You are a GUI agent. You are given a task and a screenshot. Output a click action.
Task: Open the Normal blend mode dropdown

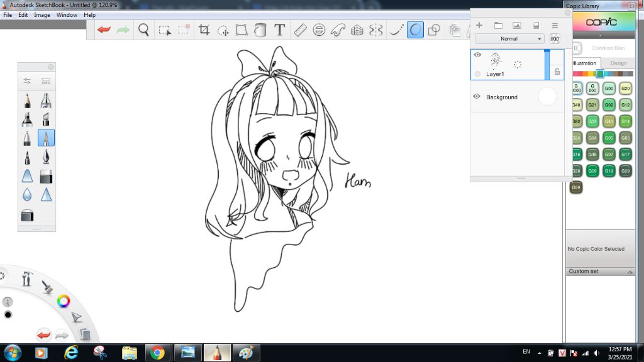coord(509,38)
